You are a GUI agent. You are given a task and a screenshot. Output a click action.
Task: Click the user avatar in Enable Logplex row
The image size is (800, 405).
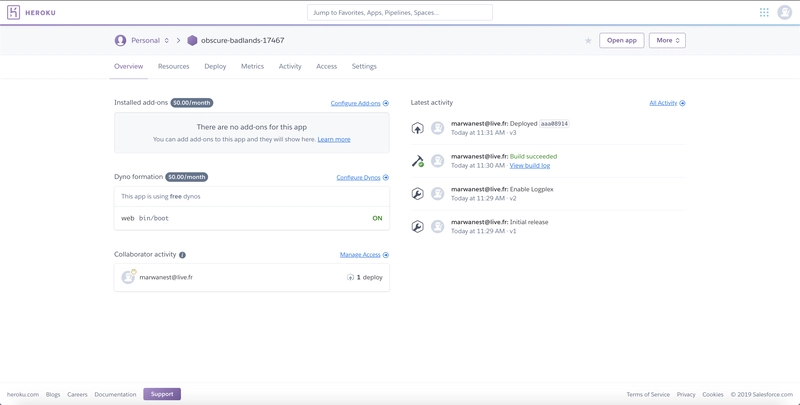437,194
